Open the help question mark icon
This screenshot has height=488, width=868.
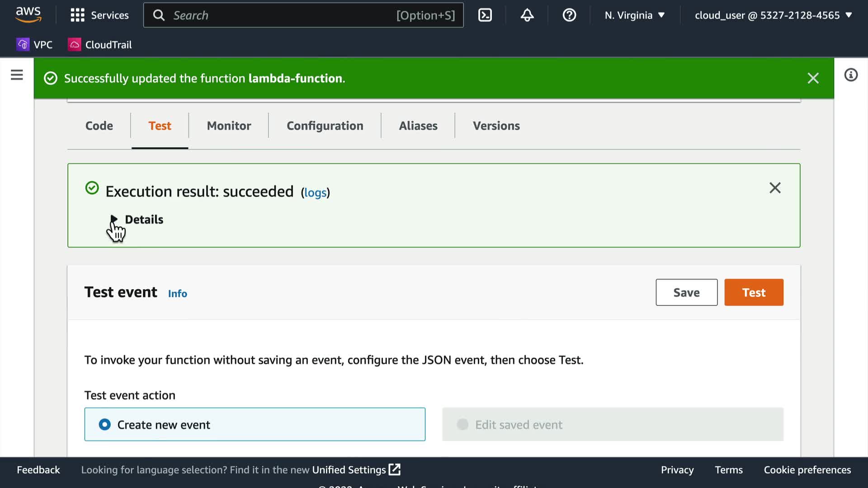coord(569,15)
